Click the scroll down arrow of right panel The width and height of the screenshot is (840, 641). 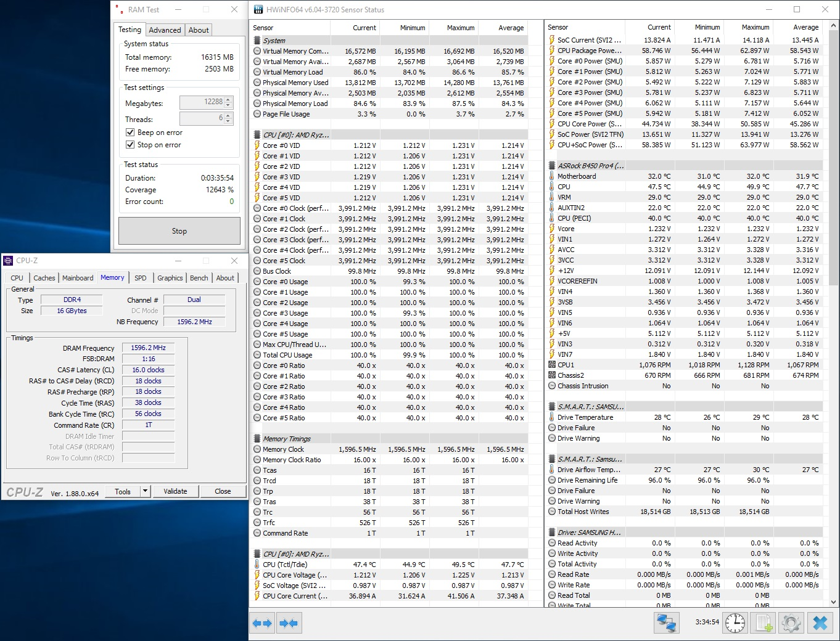click(834, 602)
